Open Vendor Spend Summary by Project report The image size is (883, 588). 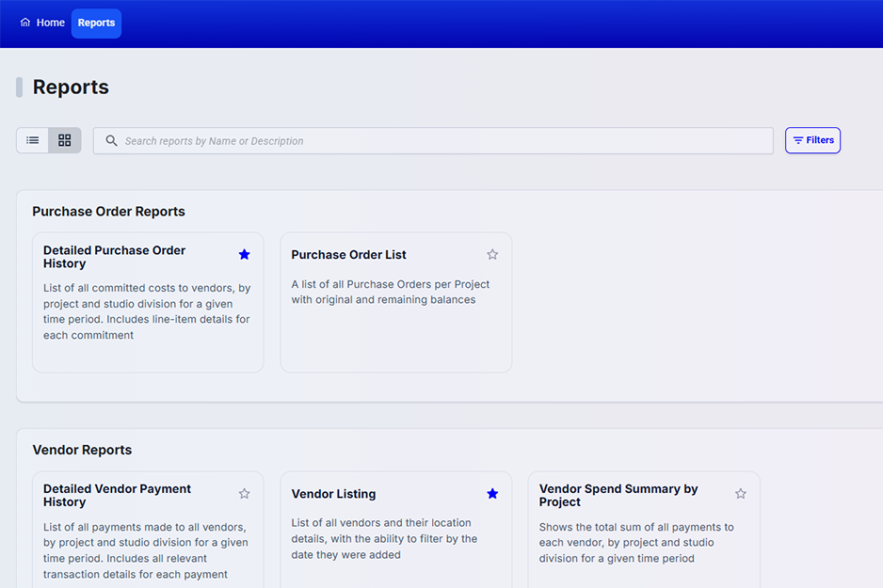pyautogui.click(x=618, y=495)
